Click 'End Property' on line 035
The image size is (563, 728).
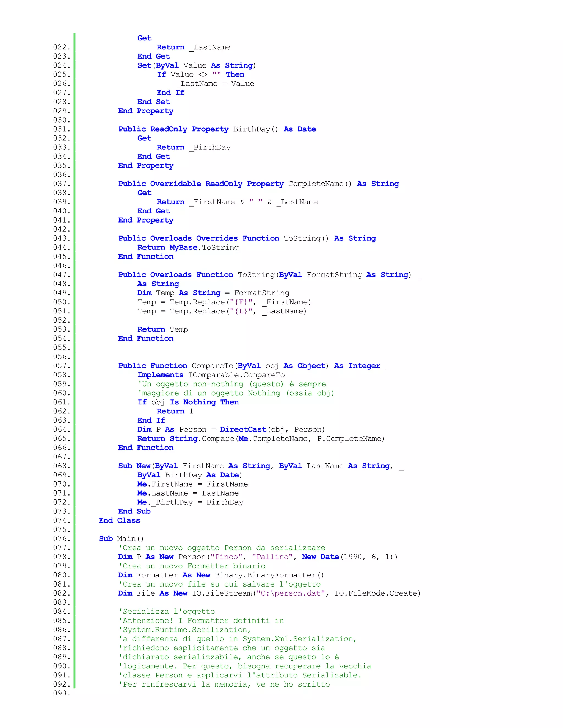click(x=146, y=166)
